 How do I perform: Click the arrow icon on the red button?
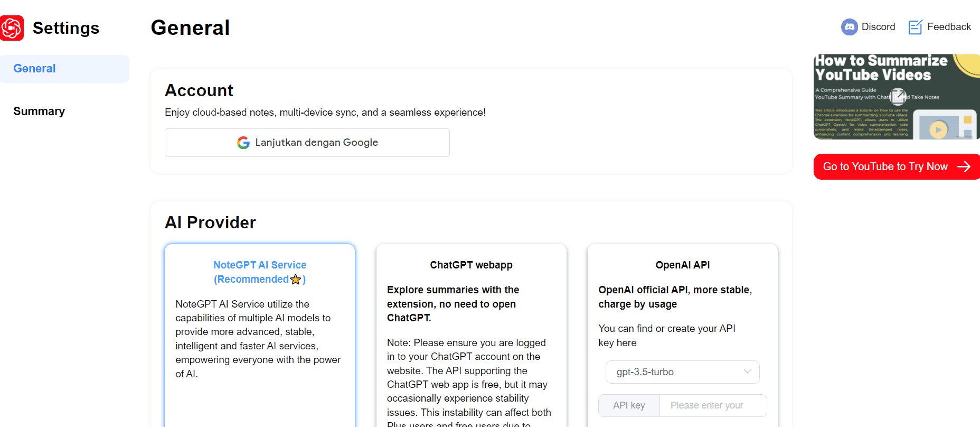(x=964, y=167)
